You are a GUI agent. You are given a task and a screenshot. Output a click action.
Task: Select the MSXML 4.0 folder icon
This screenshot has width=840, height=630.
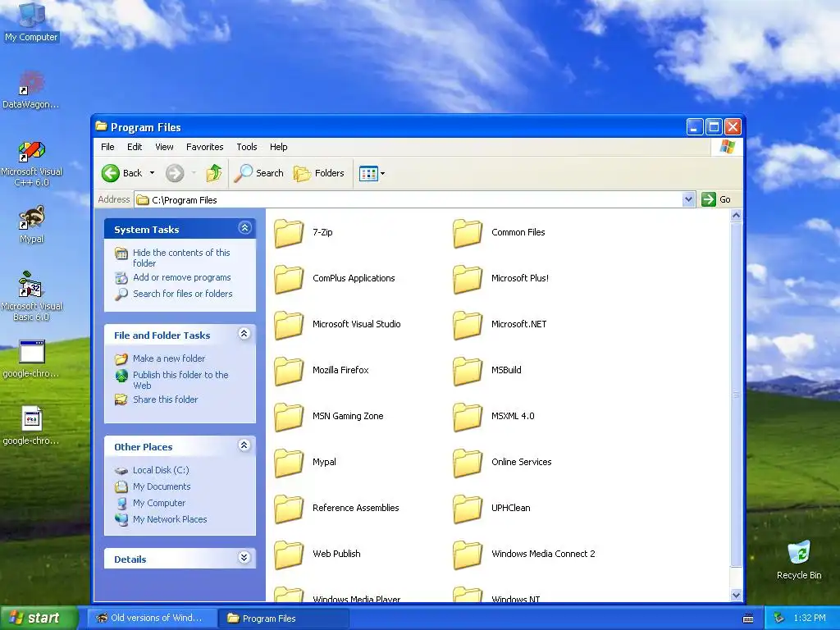[468, 417]
